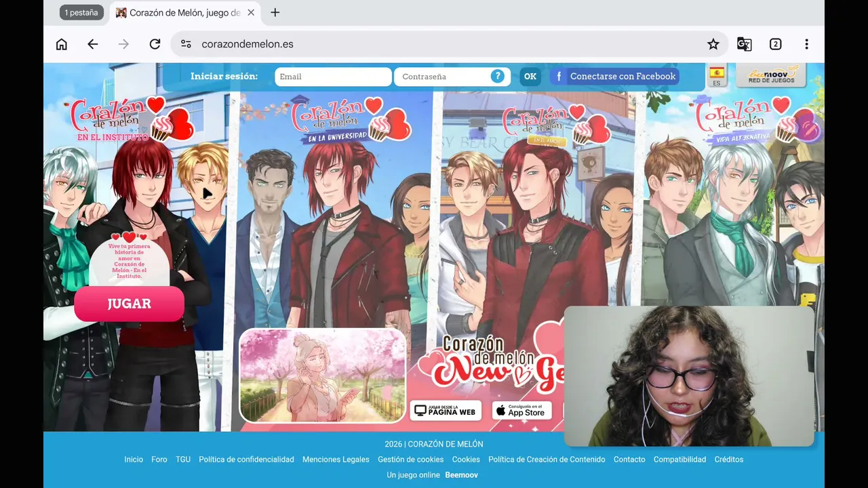Open the Foro footer link
The image size is (868, 488).
159,460
